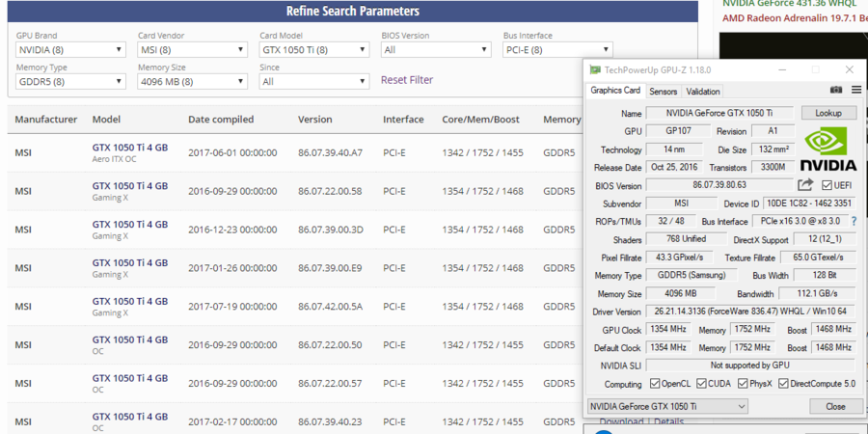Image resolution: width=868 pixels, height=434 pixels.
Task: Toggle the OpenCL checkbox
Action: click(655, 384)
